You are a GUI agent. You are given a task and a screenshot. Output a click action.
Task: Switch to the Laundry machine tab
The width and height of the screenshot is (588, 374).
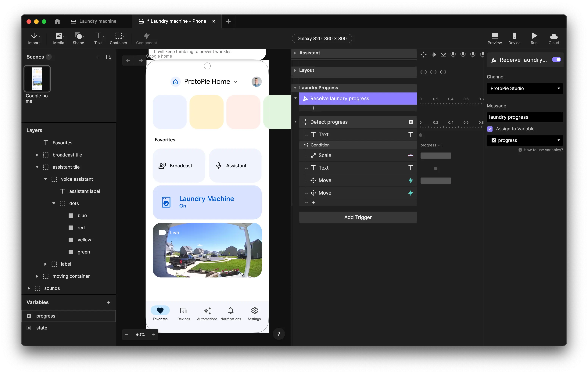click(98, 21)
